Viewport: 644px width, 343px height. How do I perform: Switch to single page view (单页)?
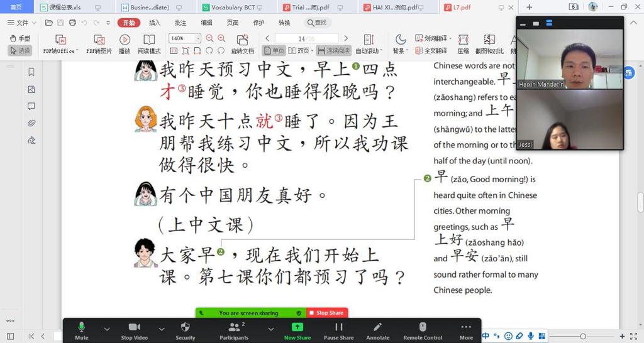[274, 50]
